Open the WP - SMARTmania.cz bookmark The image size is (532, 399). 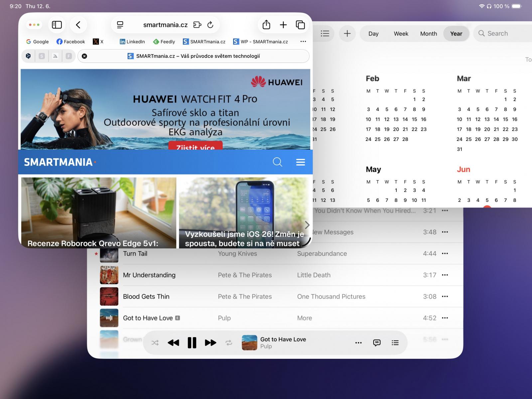click(260, 42)
